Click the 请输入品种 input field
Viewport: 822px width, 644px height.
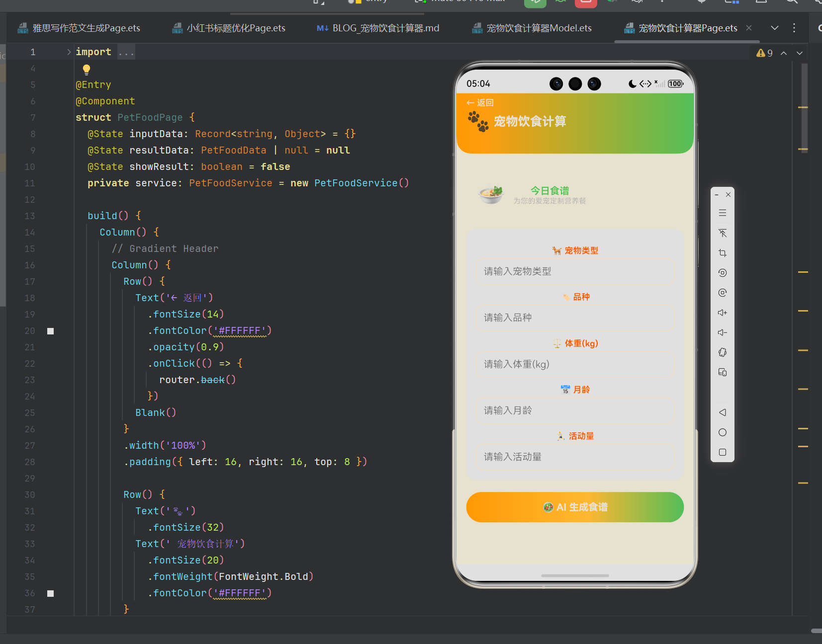(575, 318)
